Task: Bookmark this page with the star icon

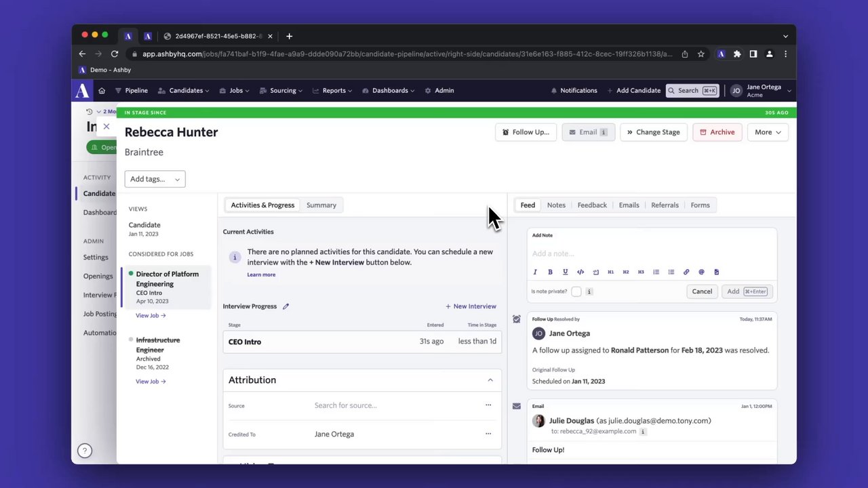Action: click(x=701, y=54)
